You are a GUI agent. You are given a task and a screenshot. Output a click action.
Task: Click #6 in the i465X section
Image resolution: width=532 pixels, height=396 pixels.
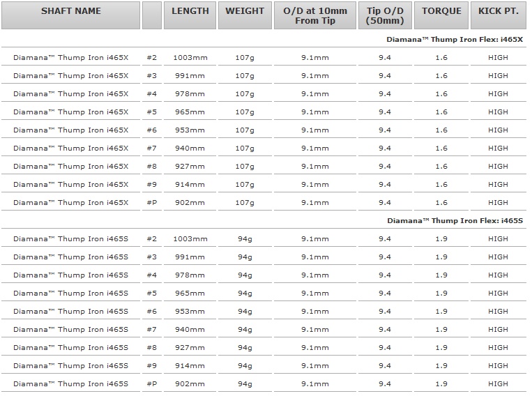click(152, 130)
